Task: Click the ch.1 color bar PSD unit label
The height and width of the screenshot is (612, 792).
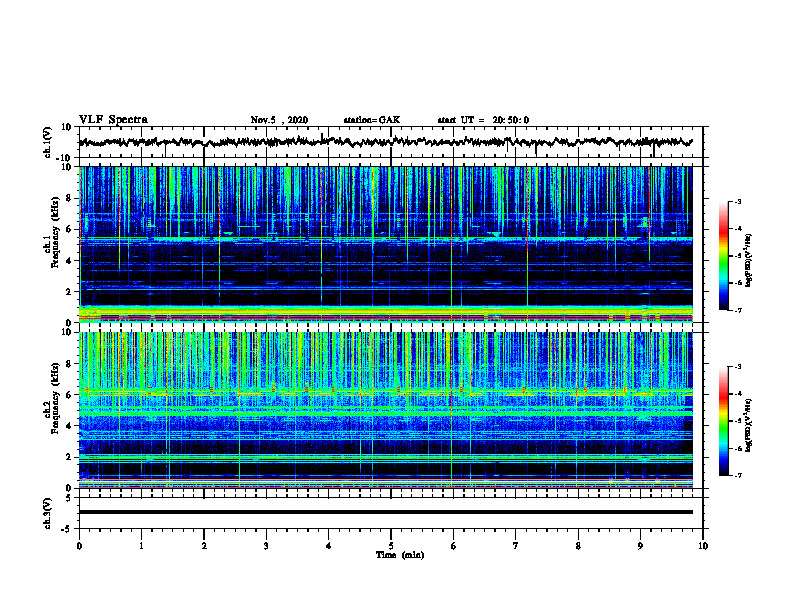Action: [749, 261]
